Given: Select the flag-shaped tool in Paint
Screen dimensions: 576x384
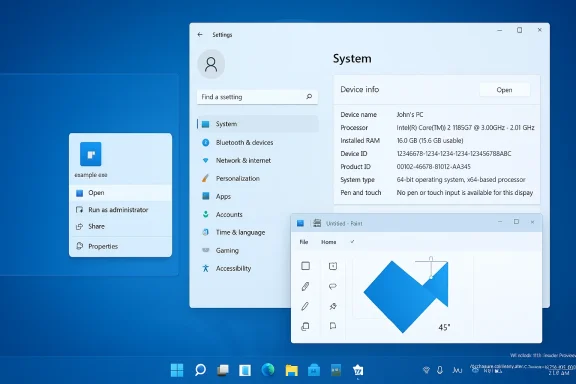Looking at the screenshot, I should [333, 326].
